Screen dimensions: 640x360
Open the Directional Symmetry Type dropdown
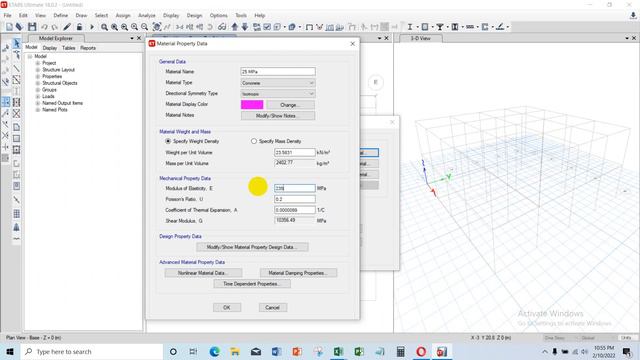pos(278,94)
